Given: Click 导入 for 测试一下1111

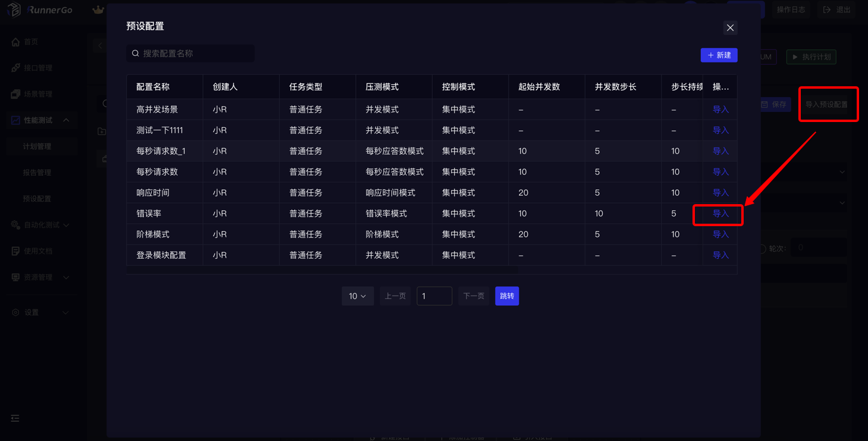Looking at the screenshot, I should (720, 130).
